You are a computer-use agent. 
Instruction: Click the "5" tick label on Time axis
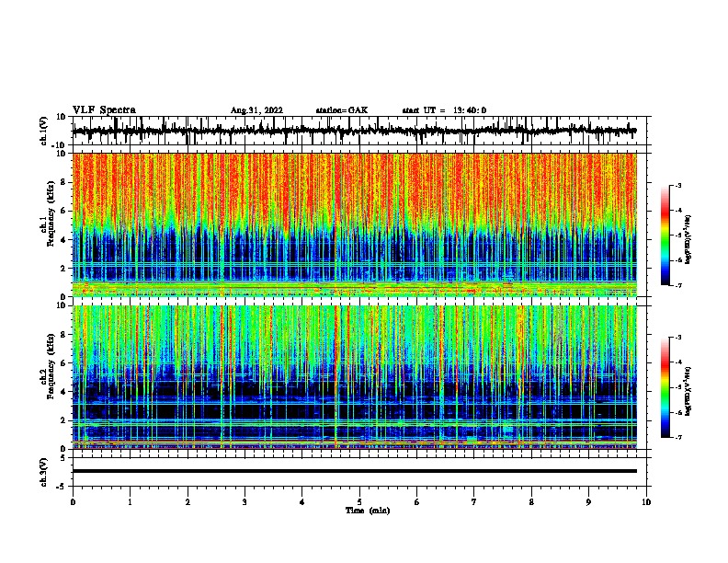point(359,501)
